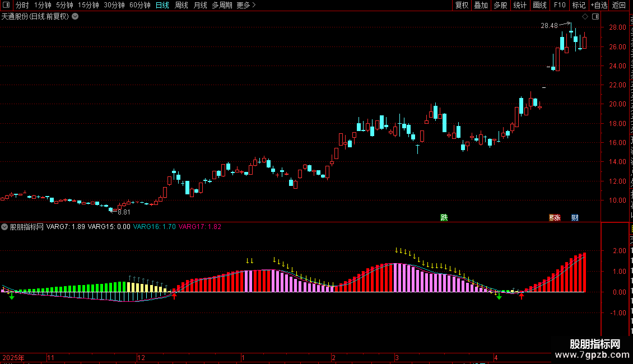This screenshot has height=364, width=633.
Task: Open the 画线 drawing tools
Action: 540,5
